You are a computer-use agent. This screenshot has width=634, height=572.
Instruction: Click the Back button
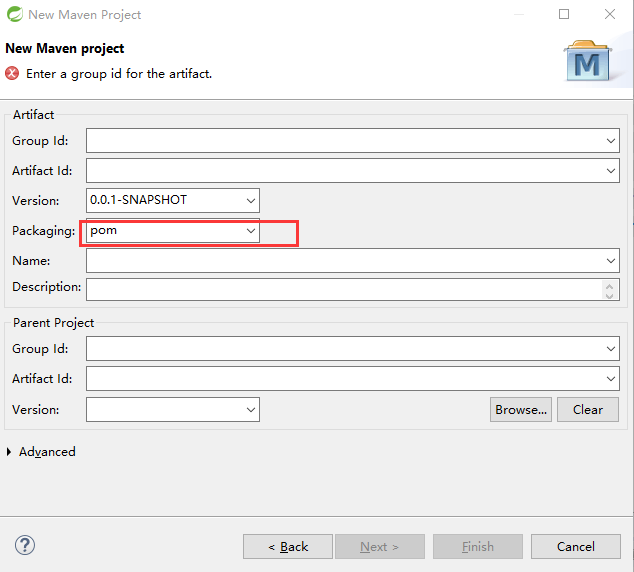pyautogui.click(x=287, y=546)
